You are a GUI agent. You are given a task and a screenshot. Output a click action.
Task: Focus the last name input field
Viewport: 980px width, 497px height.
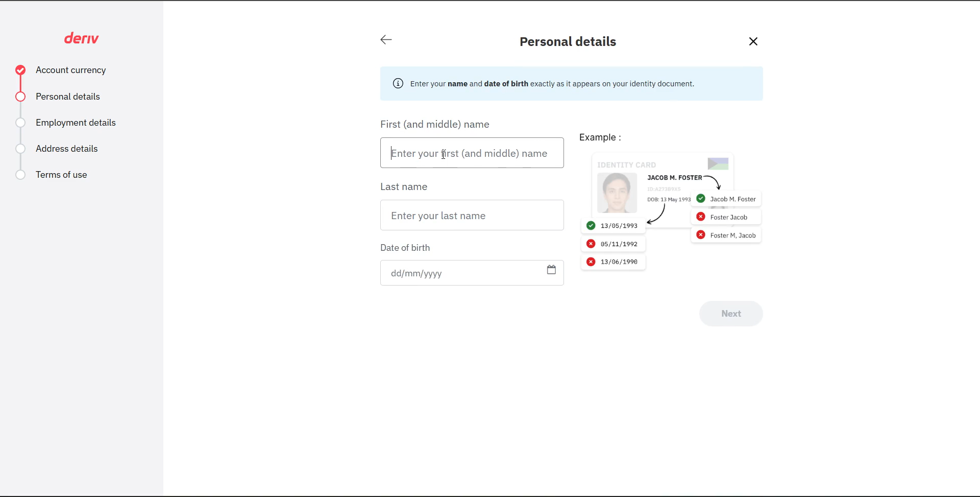(x=472, y=215)
